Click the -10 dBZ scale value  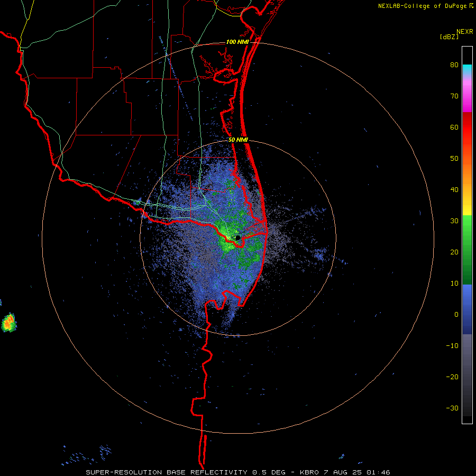(x=452, y=346)
